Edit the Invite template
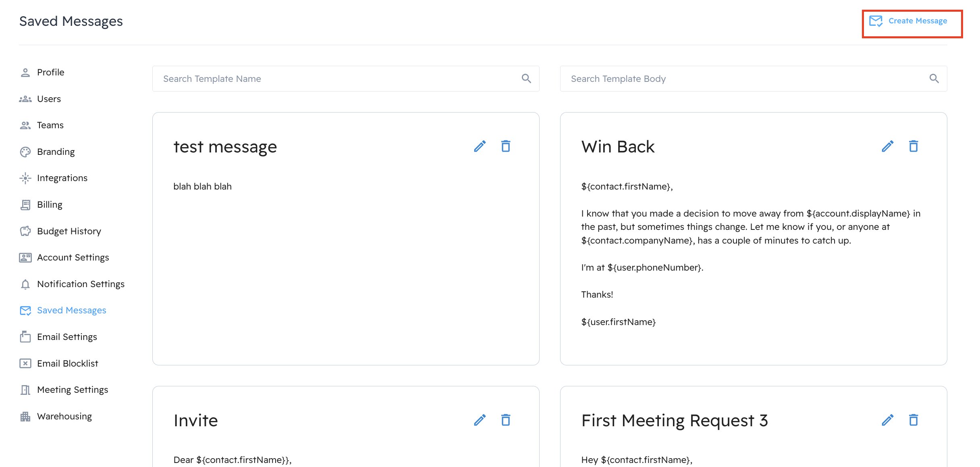The image size is (980, 467). 480,420
